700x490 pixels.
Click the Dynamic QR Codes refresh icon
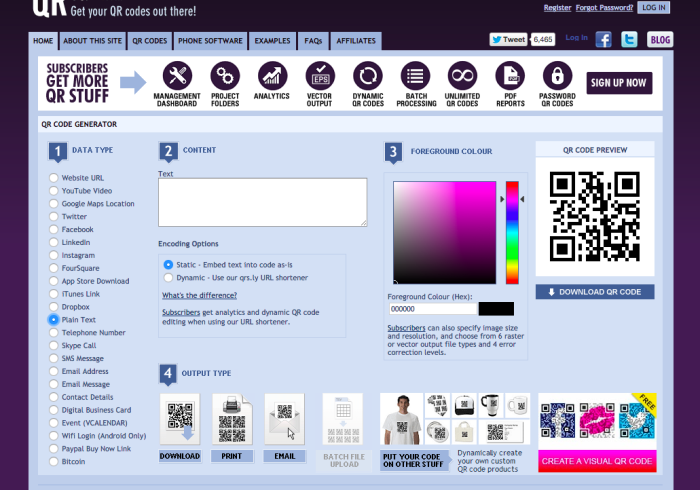(x=368, y=76)
